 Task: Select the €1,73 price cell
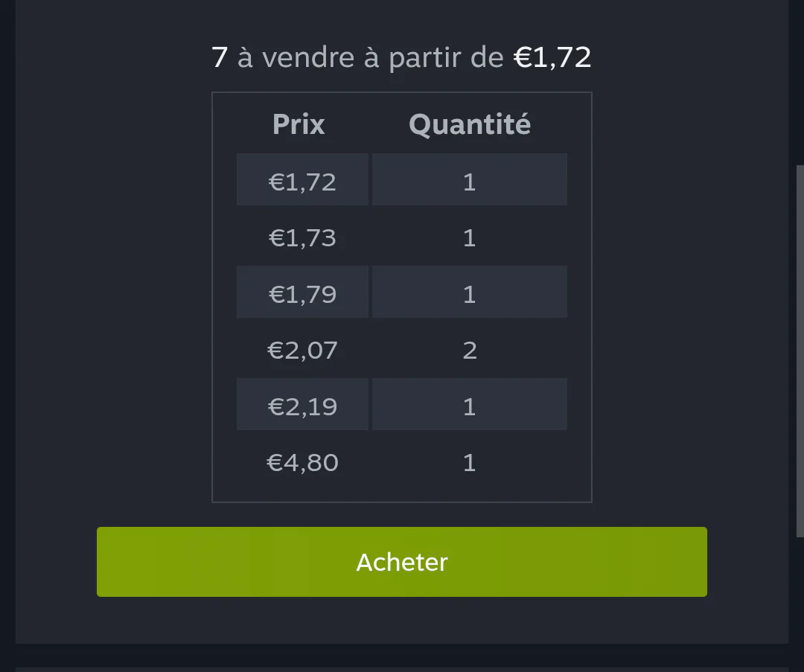[x=302, y=236]
